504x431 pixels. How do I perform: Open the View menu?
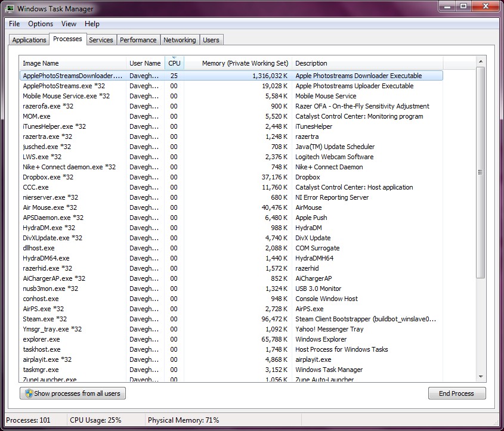pos(69,24)
